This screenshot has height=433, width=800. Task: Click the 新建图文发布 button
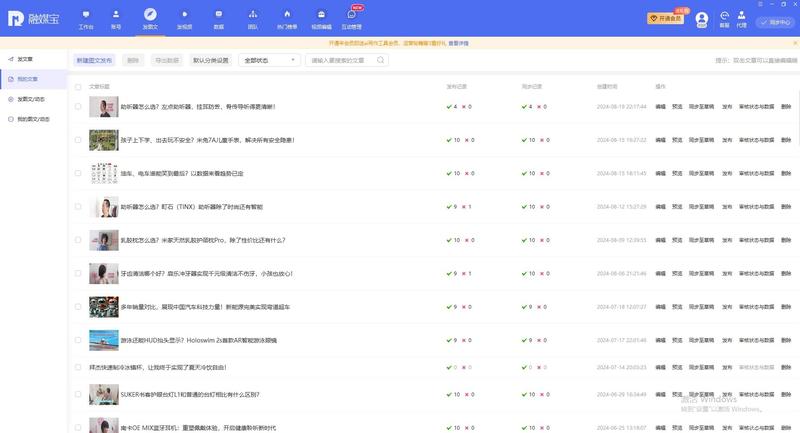94,60
